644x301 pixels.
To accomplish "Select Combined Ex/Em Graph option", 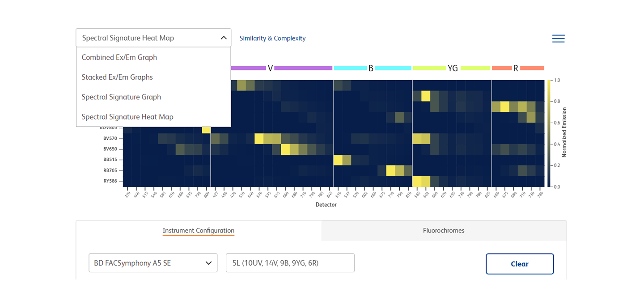I will pyautogui.click(x=119, y=57).
